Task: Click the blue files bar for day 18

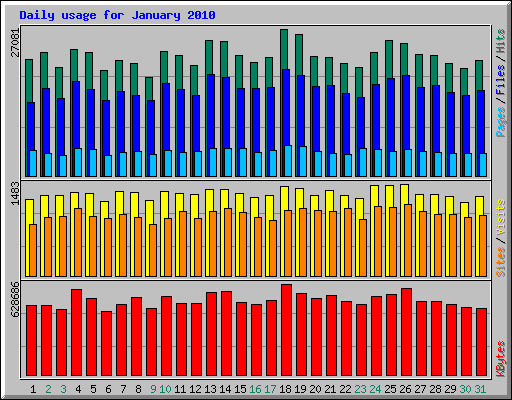Action: (x=286, y=107)
